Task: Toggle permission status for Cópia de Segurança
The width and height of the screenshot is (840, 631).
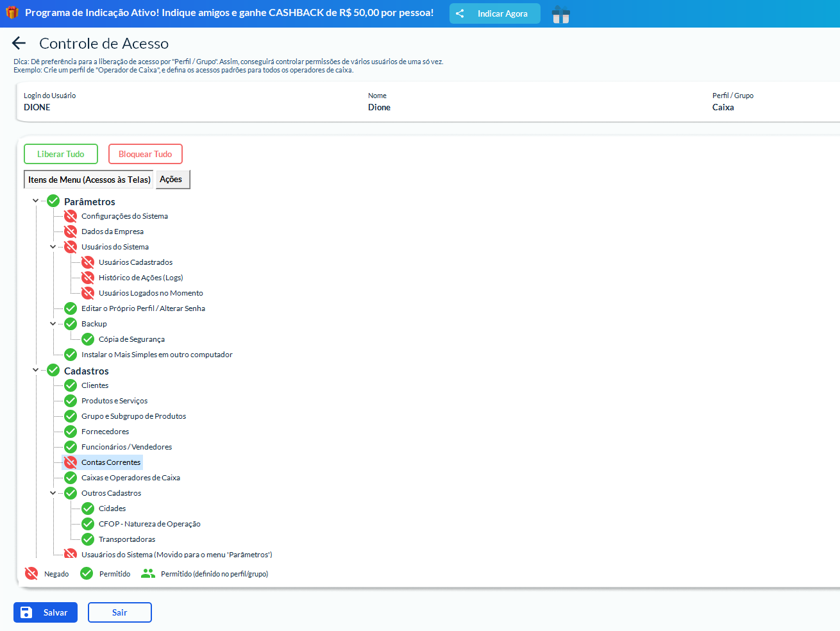Action: click(88, 339)
